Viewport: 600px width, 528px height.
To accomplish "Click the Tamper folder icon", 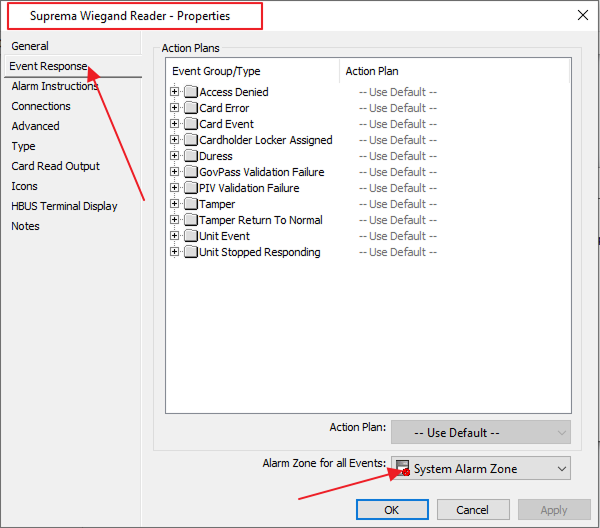I will pyautogui.click(x=191, y=204).
